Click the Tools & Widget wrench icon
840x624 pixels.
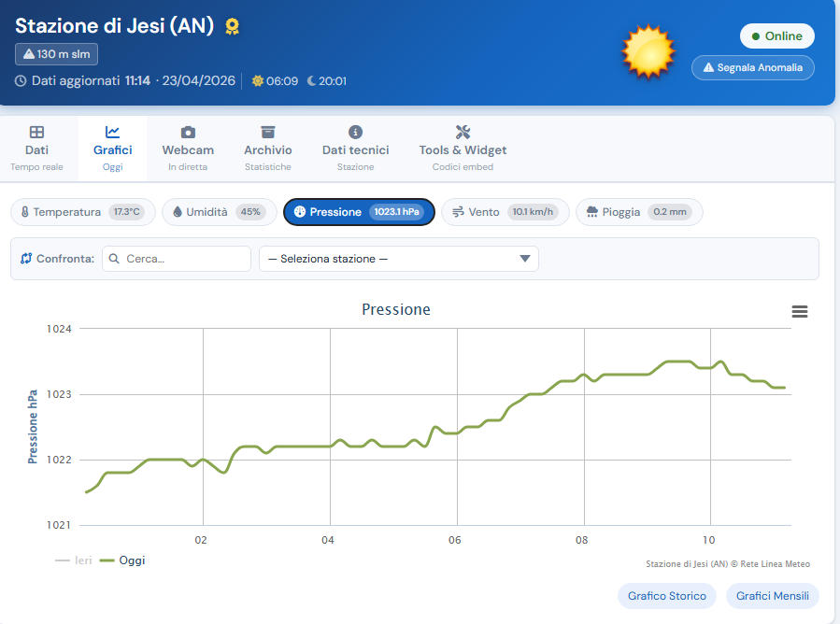(463, 133)
